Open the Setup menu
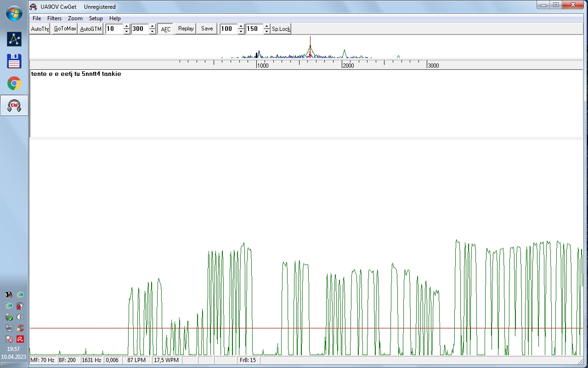The height and width of the screenshot is (368, 588). click(96, 18)
